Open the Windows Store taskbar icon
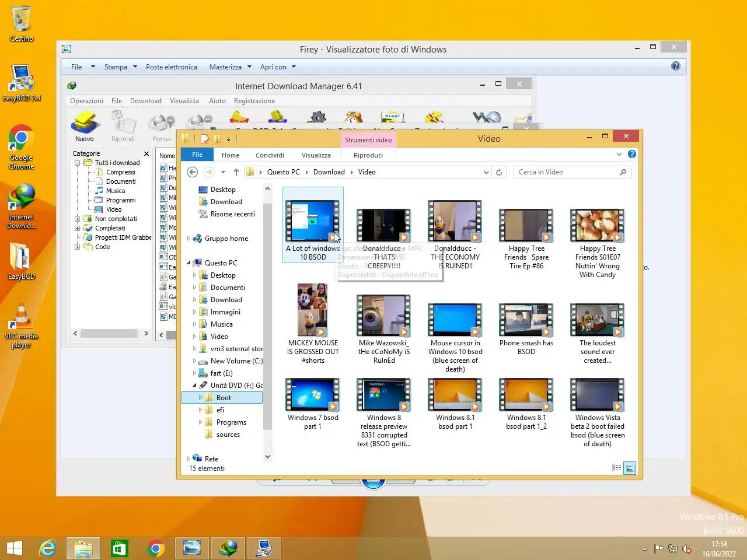The width and height of the screenshot is (747, 560). coord(120,548)
